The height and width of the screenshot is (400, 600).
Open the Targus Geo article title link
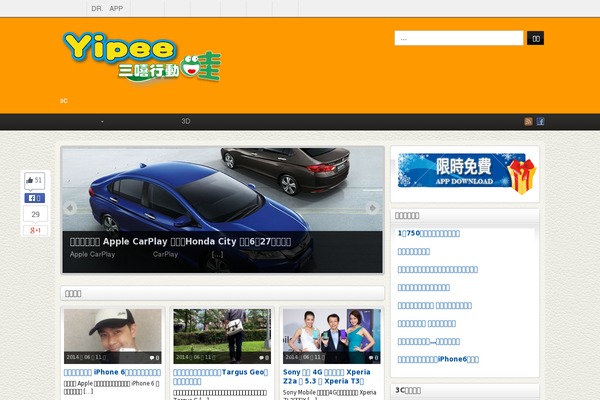click(220, 377)
